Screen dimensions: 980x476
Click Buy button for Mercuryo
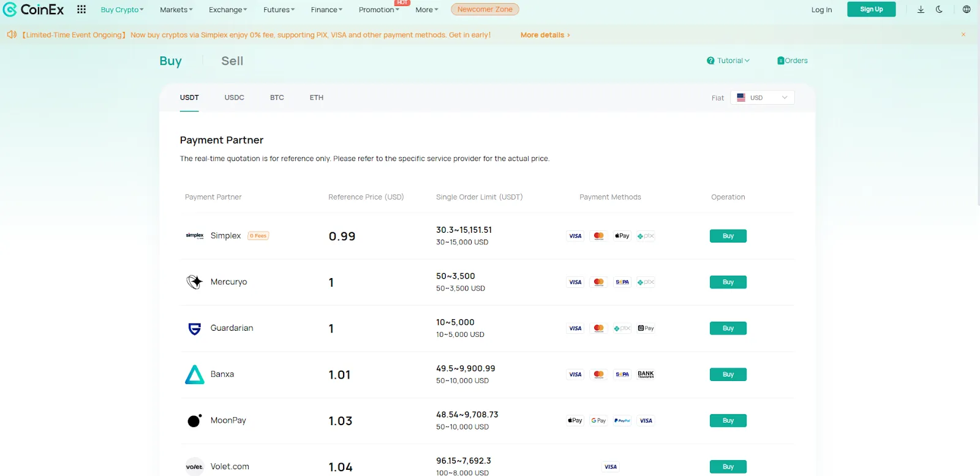coord(728,282)
